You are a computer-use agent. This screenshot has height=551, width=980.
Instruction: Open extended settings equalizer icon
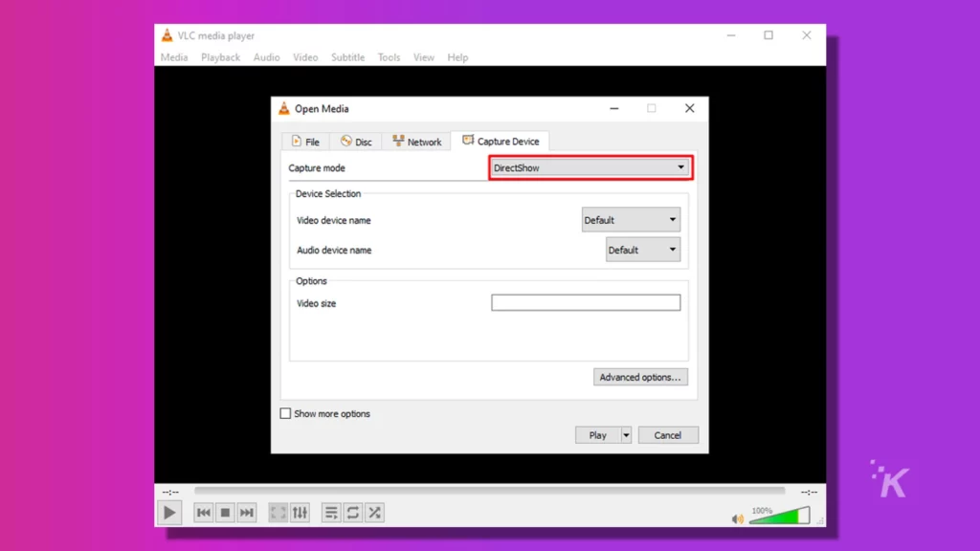[300, 513]
